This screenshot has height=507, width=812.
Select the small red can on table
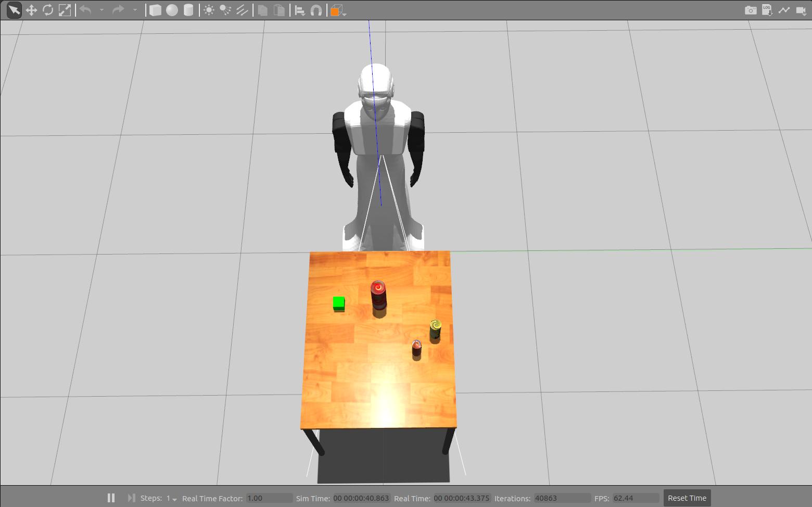click(416, 348)
